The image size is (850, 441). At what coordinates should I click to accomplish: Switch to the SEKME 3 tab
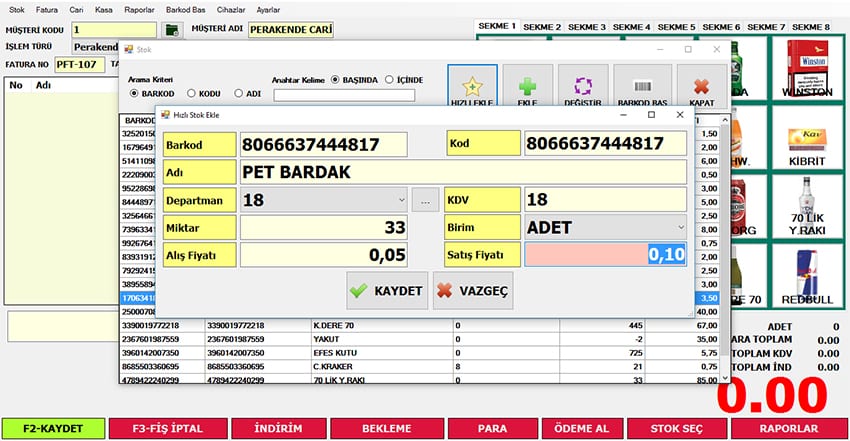tap(587, 26)
